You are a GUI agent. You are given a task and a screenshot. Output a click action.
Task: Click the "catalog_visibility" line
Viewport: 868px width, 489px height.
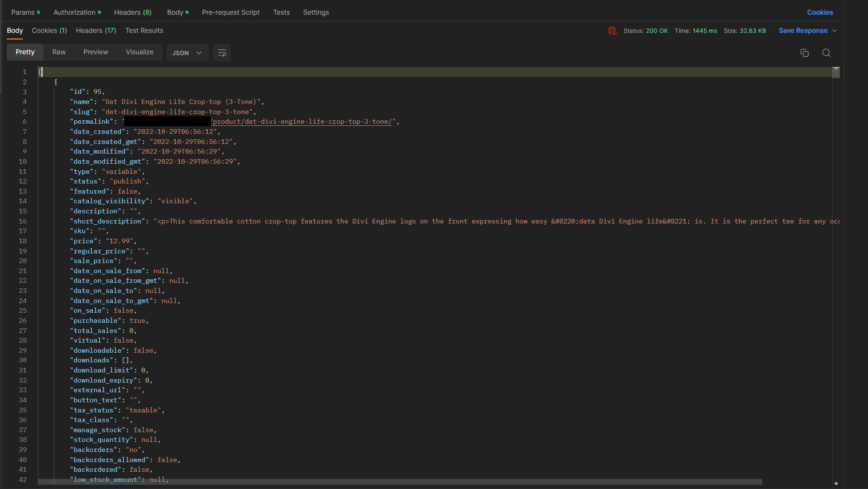[133, 201]
